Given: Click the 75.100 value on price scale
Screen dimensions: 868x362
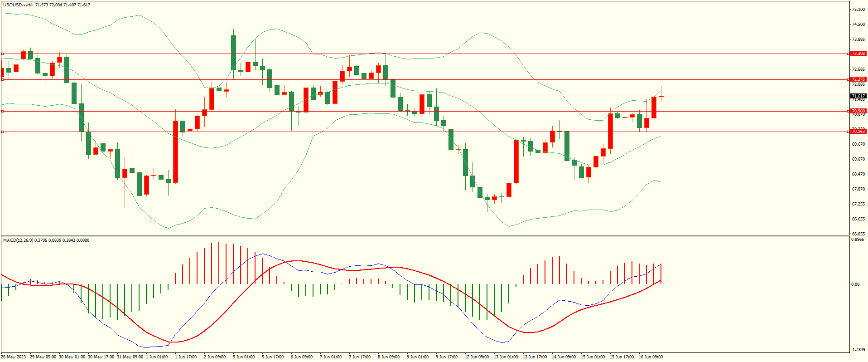Looking at the screenshot, I should point(858,10).
